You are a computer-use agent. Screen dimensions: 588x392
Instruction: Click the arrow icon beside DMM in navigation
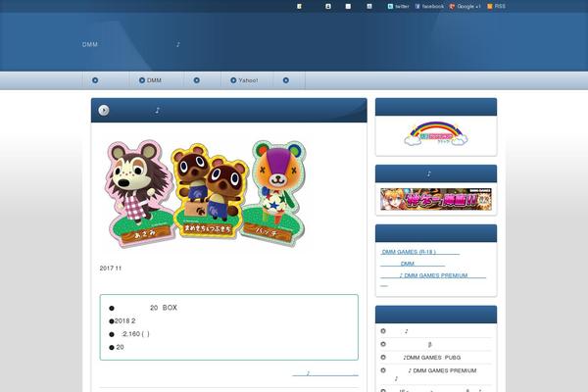click(x=142, y=80)
